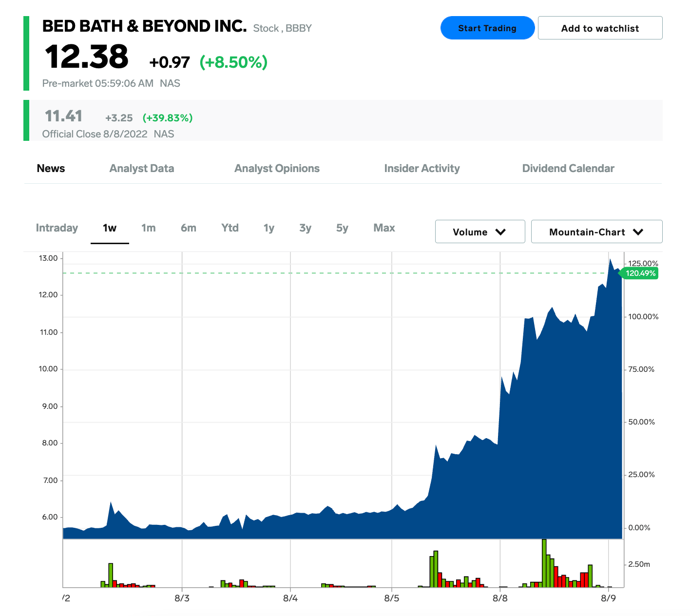
Task: Click the 12.00 price axis label
Action: coord(48,295)
